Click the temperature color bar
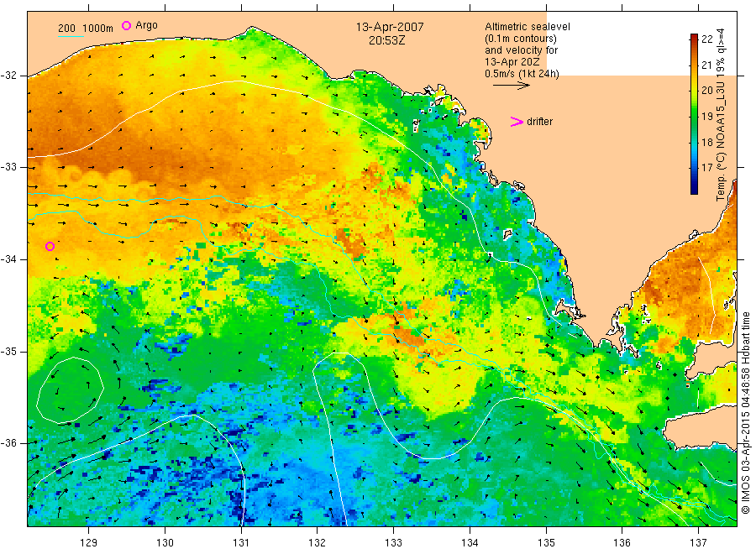 click(694, 114)
